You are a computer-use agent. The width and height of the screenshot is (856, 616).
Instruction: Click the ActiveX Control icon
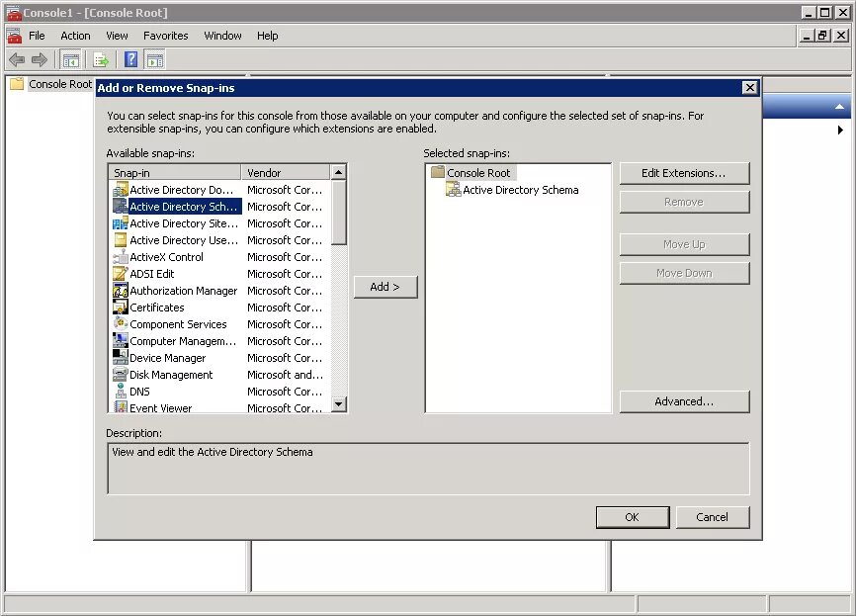click(x=121, y=257)
